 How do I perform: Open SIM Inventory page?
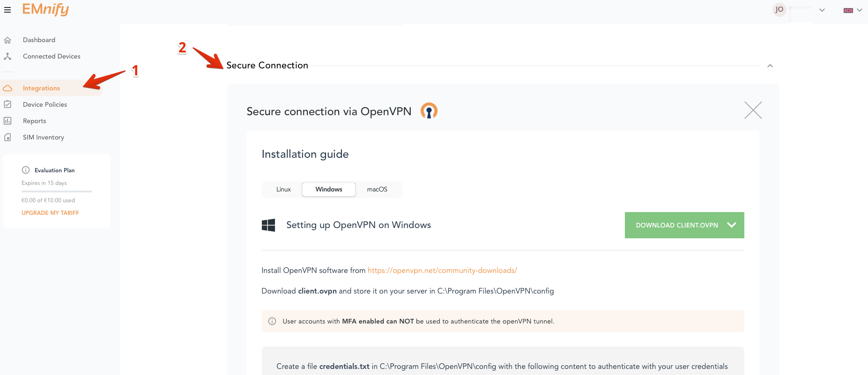pos(44,138)
